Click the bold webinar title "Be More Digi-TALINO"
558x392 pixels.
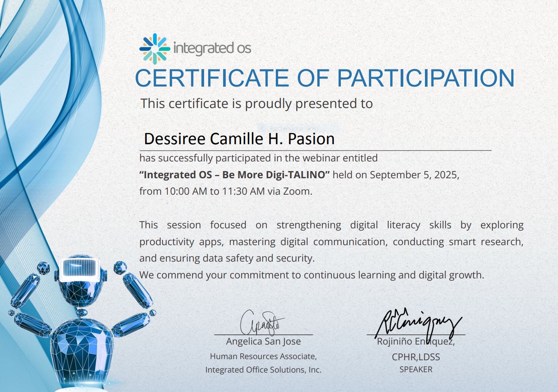pyautogui.click(x=235, y=175)
